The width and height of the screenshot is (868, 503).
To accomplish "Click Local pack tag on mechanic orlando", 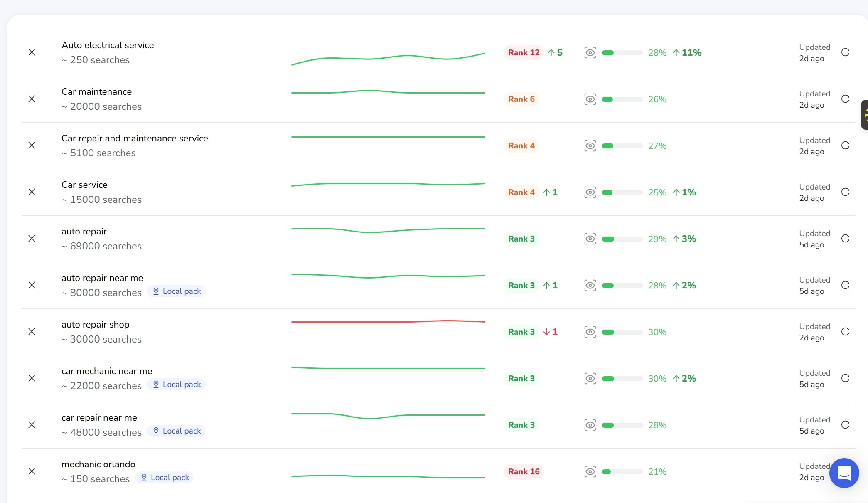I will pyautogui.click(x=165, y=478).
